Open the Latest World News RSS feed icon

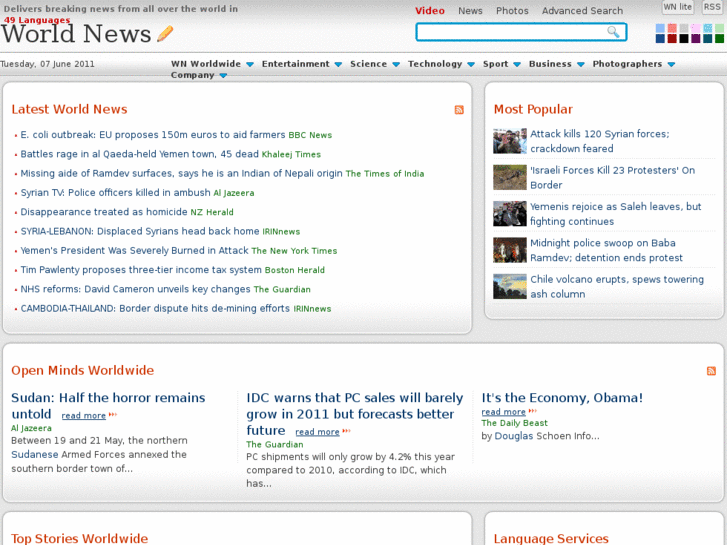[459, 109]
